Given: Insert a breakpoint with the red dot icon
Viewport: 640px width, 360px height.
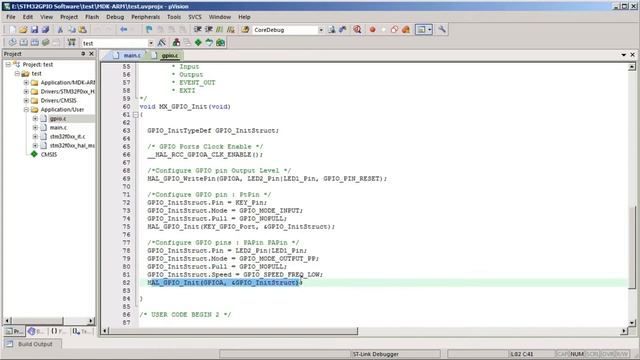Looking at the screenshot, I should tap(372, 30).
